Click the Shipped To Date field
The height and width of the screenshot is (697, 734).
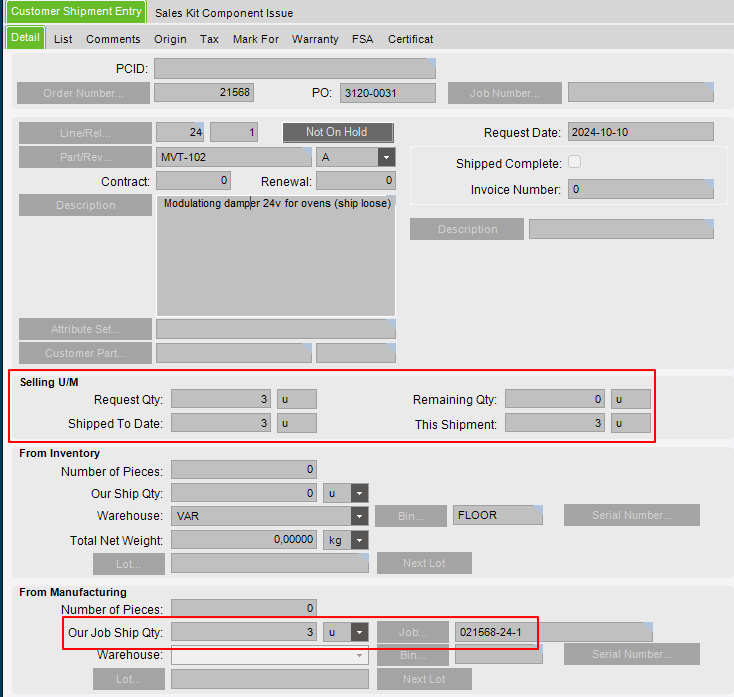221,423
